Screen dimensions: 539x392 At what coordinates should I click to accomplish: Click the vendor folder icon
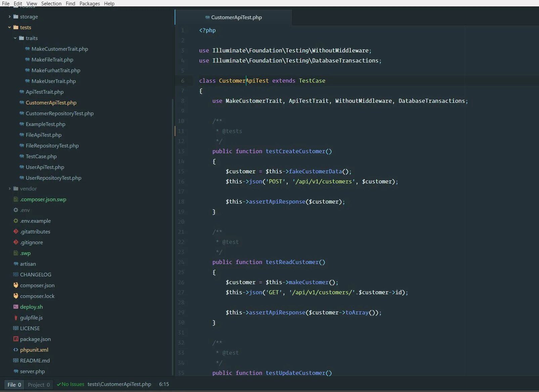(x=16, y=188)
